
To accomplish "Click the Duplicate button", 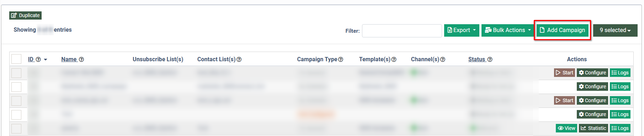I will coord(25,15).
